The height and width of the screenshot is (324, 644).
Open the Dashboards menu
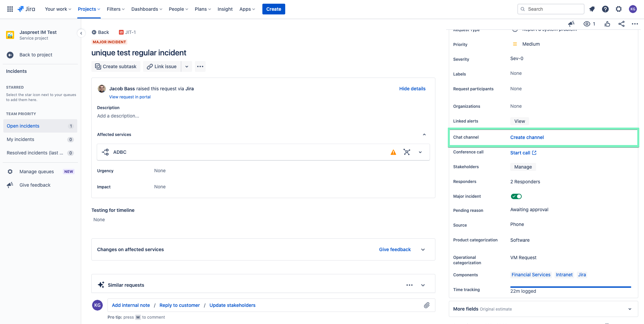pos(146,9)
